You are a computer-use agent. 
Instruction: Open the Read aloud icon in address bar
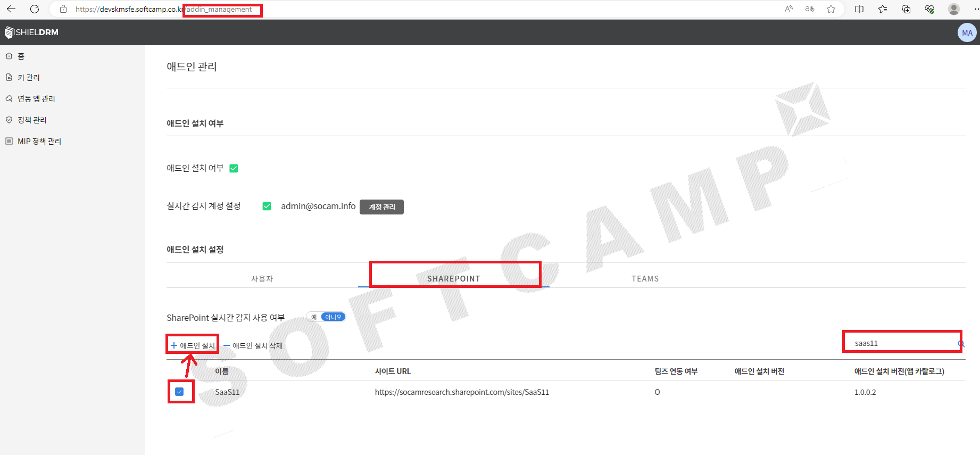click(788, 9)
